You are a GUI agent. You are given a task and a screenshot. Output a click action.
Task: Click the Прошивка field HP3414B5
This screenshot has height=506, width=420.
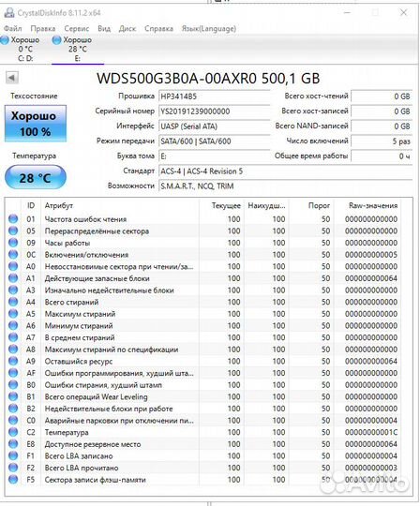[215, 97]
